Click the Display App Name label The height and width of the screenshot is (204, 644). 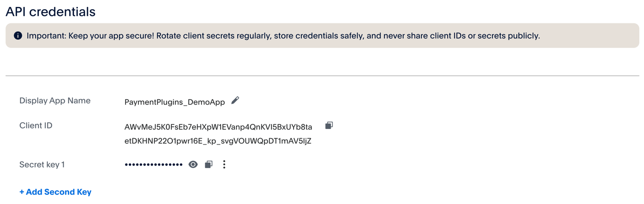click(55, 101)
